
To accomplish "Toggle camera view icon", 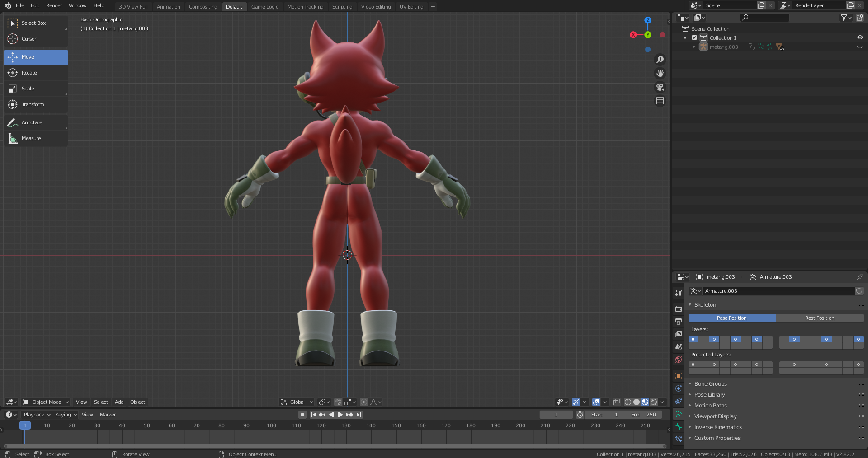I will 660,87.
